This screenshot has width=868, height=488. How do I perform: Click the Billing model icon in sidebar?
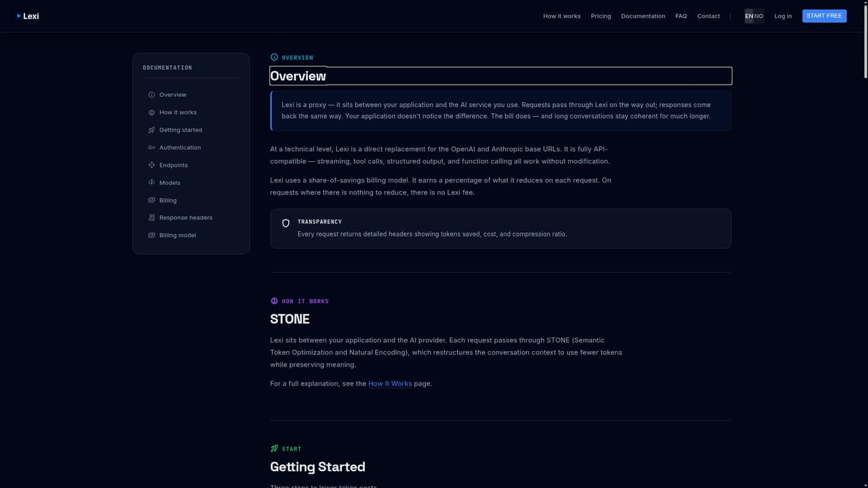pyautogui.click(x=152, y=235)
